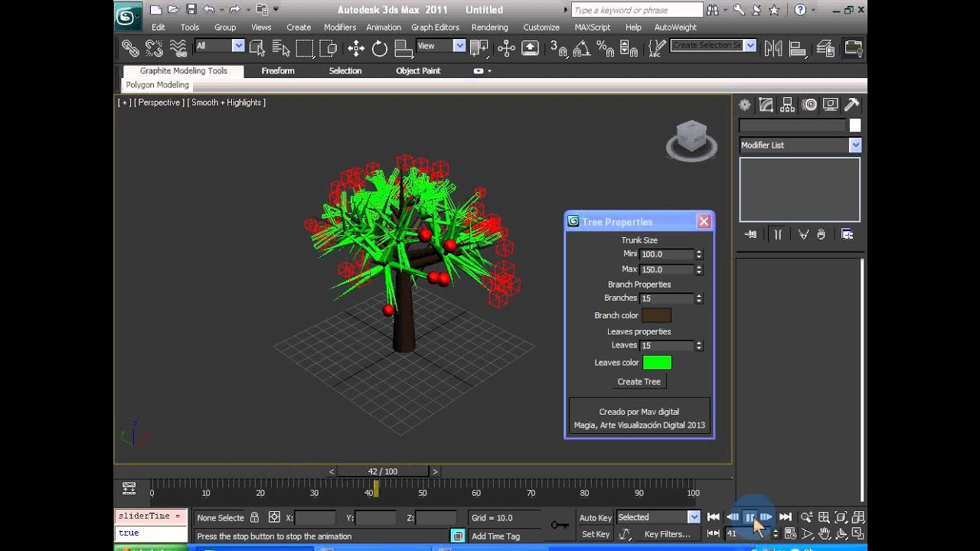
Task: Click Configure Modifier Sets icon
Action: 847,234
